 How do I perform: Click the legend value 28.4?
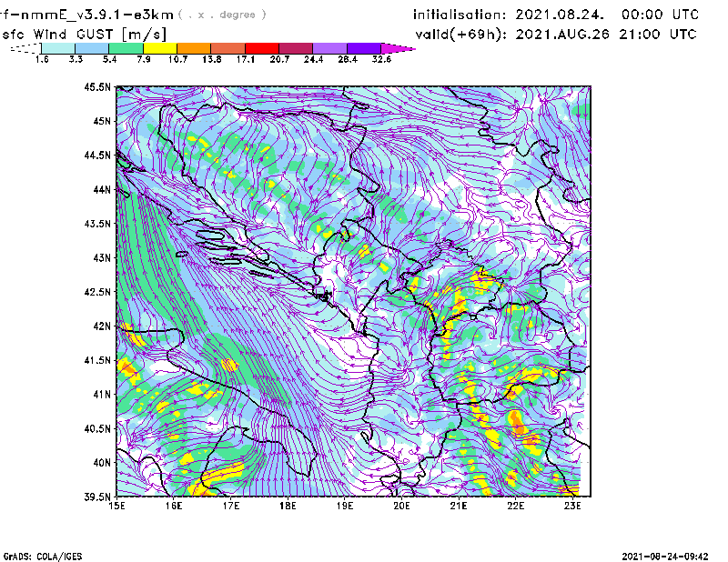click(348, 59)
